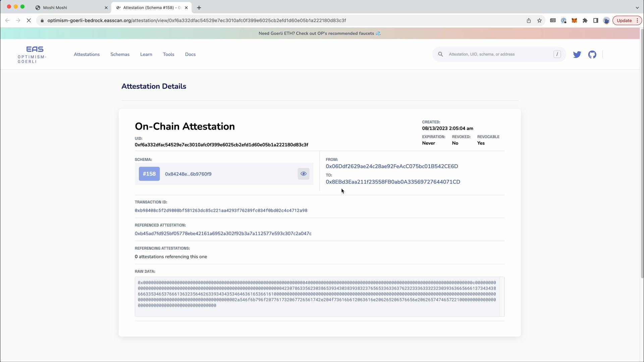
Task: Open the new tab plus button
Action: point(199,7)
